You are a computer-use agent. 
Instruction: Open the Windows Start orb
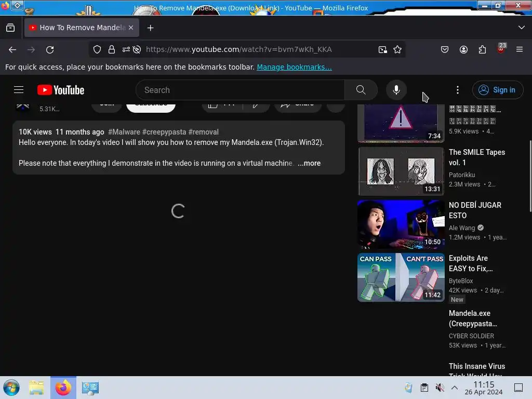11,388
